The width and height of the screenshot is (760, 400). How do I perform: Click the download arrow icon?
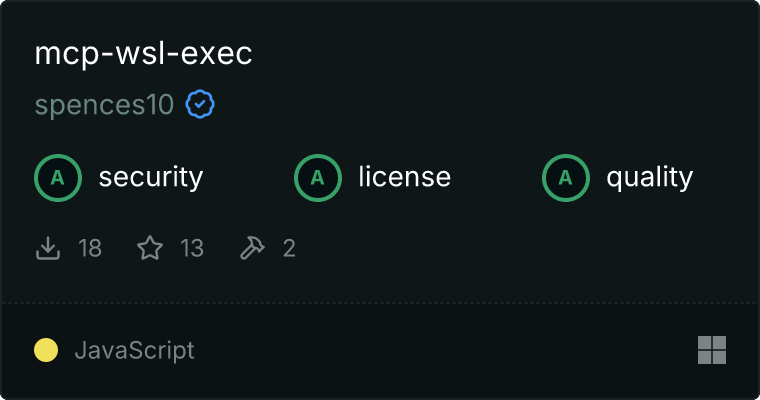tap(48, 248)
